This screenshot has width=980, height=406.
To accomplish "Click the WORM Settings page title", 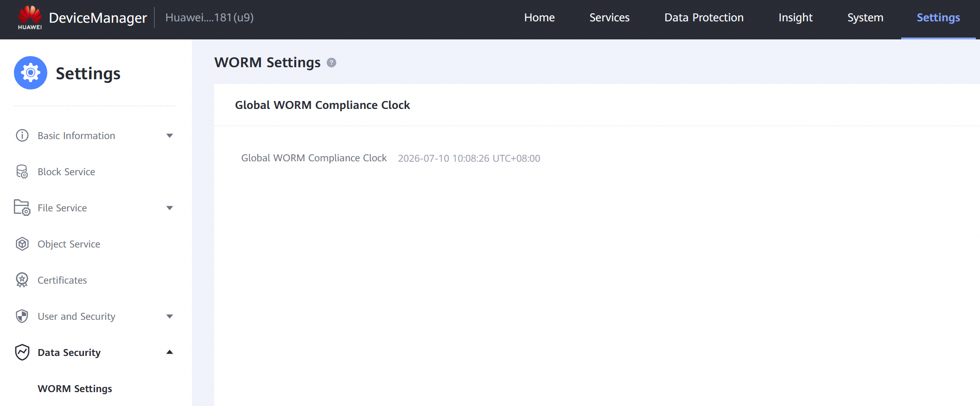I will [267, 63].
